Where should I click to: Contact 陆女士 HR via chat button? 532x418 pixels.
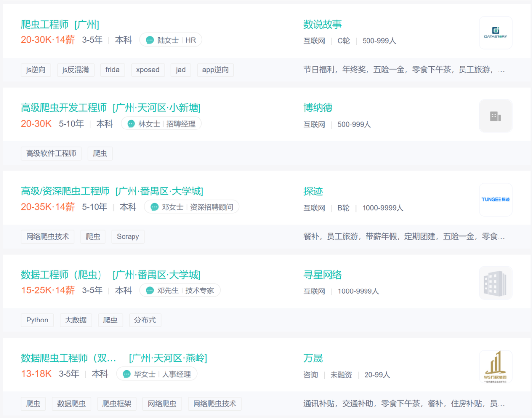coord(170,40)
